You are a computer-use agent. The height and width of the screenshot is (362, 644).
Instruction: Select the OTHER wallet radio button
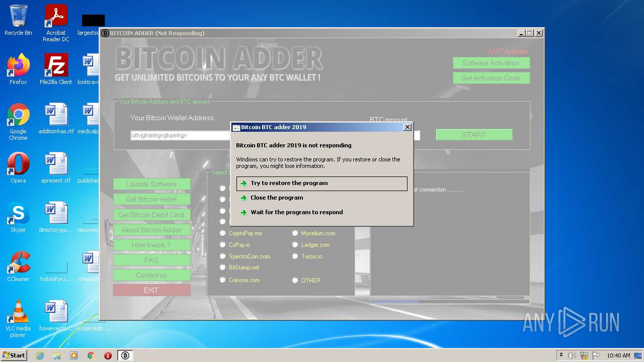coord(295,281)
